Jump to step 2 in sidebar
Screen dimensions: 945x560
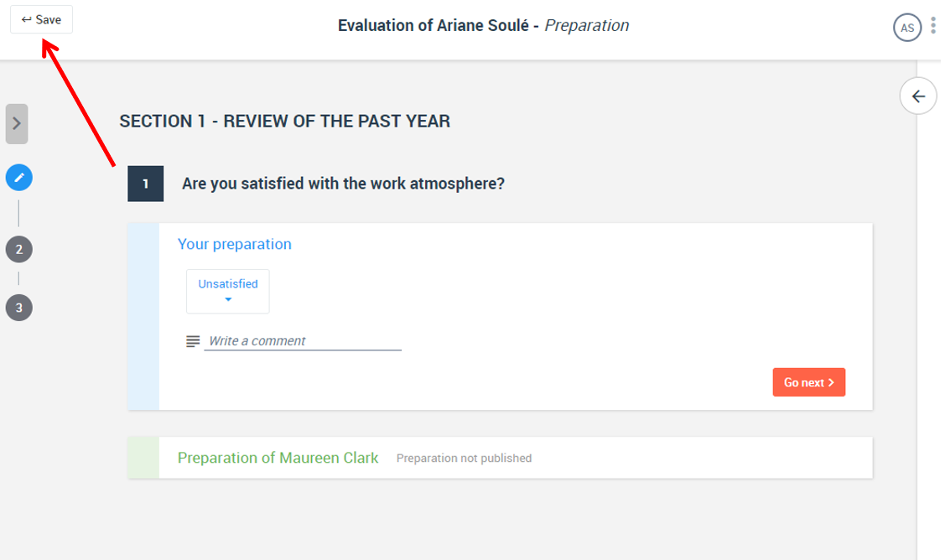click(x=19, y=249)
